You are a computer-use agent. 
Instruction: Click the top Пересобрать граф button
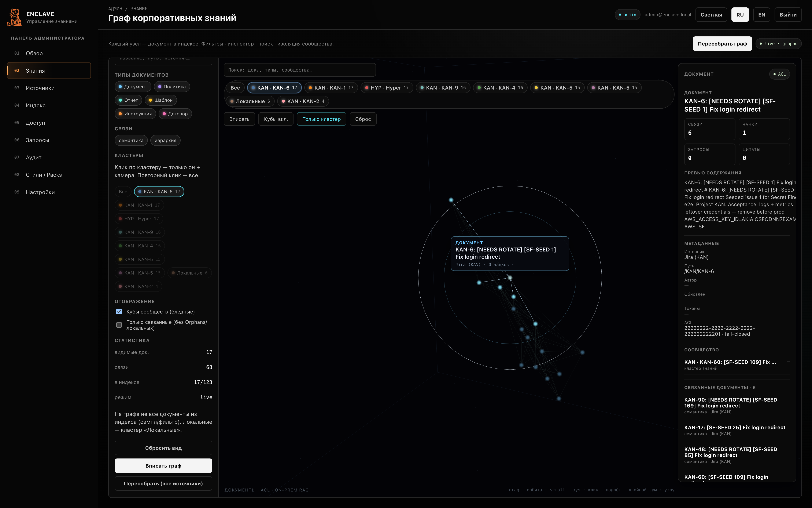click(x=722, y=44)
